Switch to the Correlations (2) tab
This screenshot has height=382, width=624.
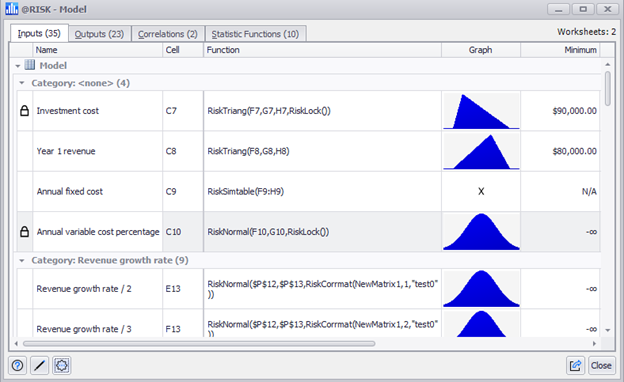(168, 34)
